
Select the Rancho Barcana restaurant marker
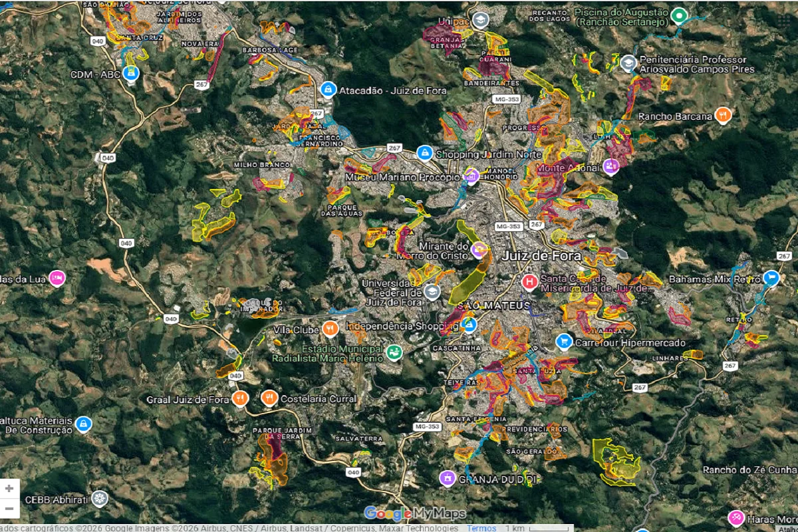point(723,116)
